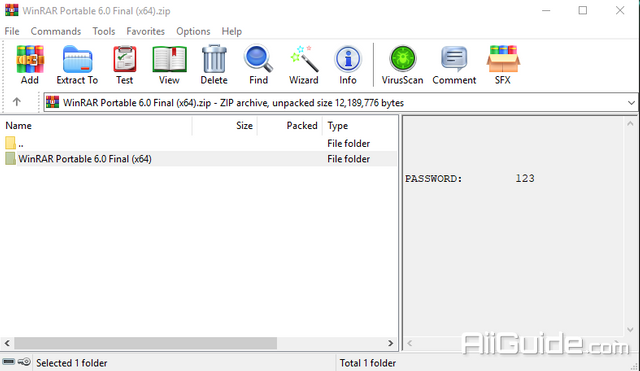Click file list scroll left arrow
Viewport: 640px width, 371px height.
7,343
